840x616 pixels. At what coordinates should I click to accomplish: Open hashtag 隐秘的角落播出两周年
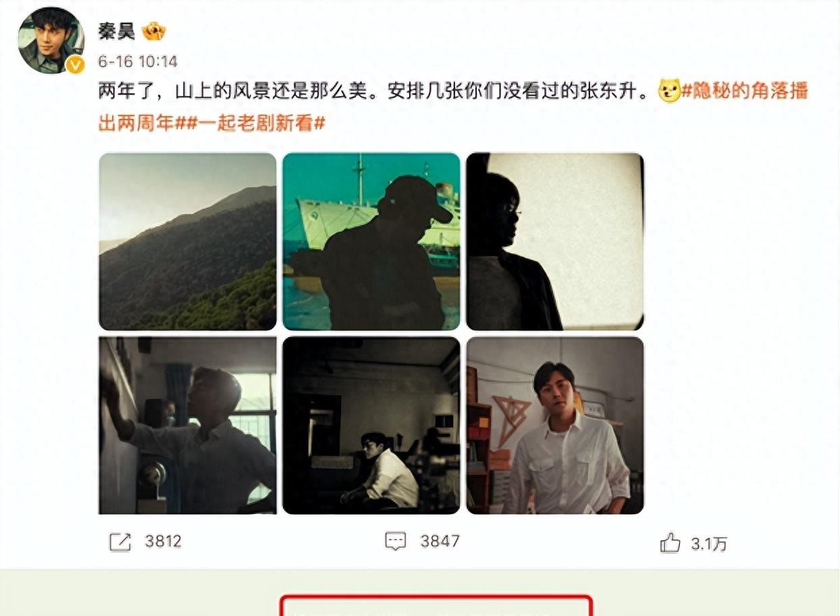453,107
